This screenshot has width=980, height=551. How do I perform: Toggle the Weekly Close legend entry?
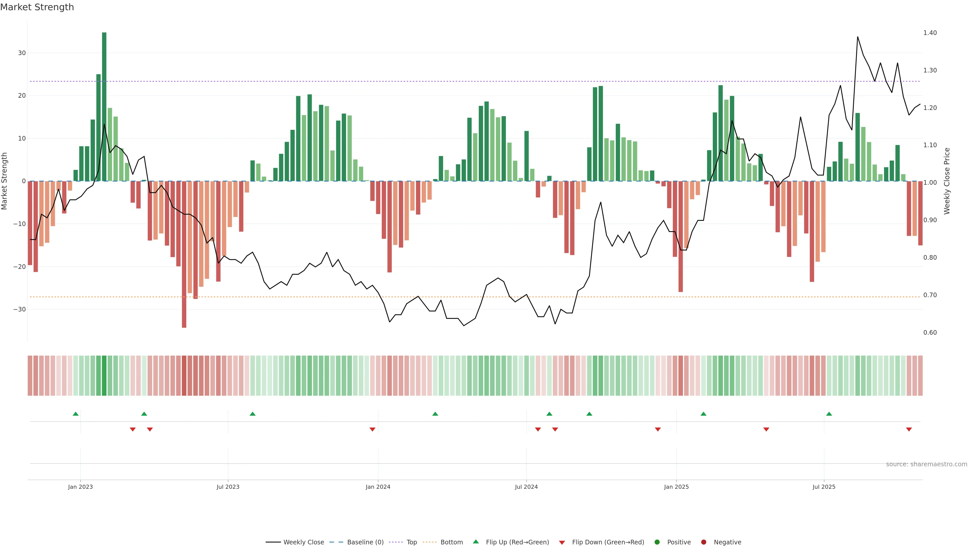pos(303,542)
